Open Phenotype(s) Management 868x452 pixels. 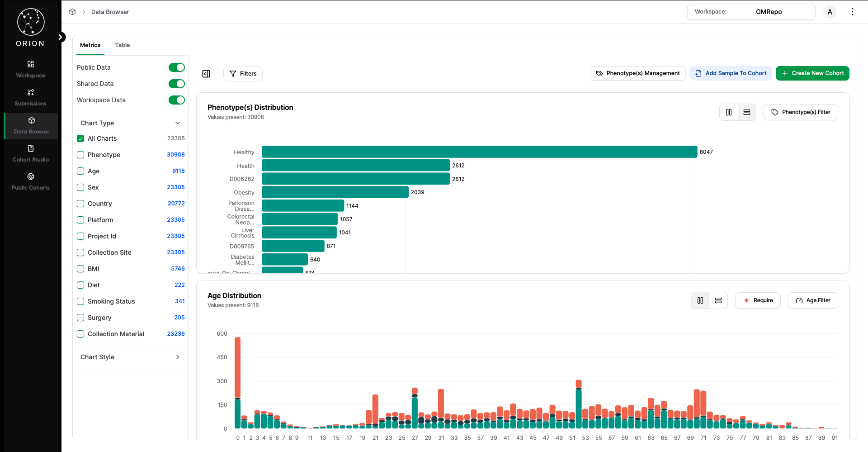pos(637,73)
